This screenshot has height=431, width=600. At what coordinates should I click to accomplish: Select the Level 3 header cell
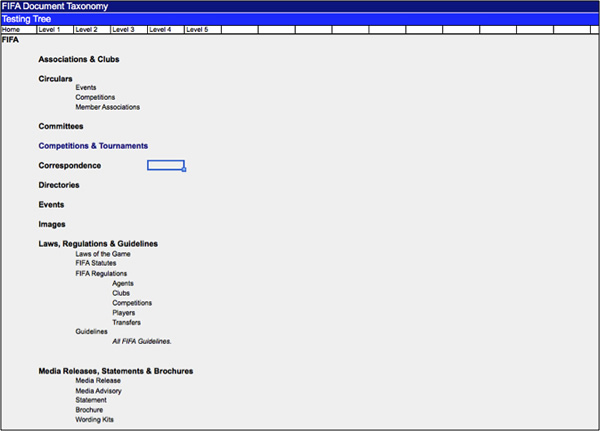tap(129, 29)
